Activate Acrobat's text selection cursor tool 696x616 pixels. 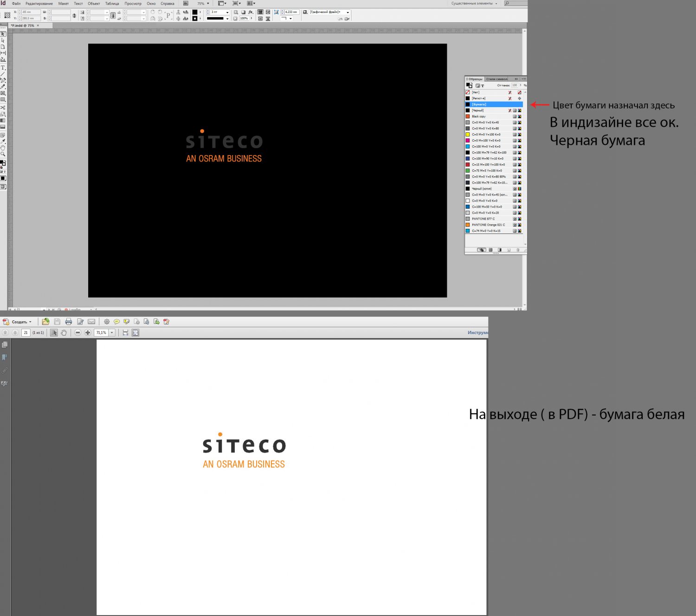tap(54, 333)
